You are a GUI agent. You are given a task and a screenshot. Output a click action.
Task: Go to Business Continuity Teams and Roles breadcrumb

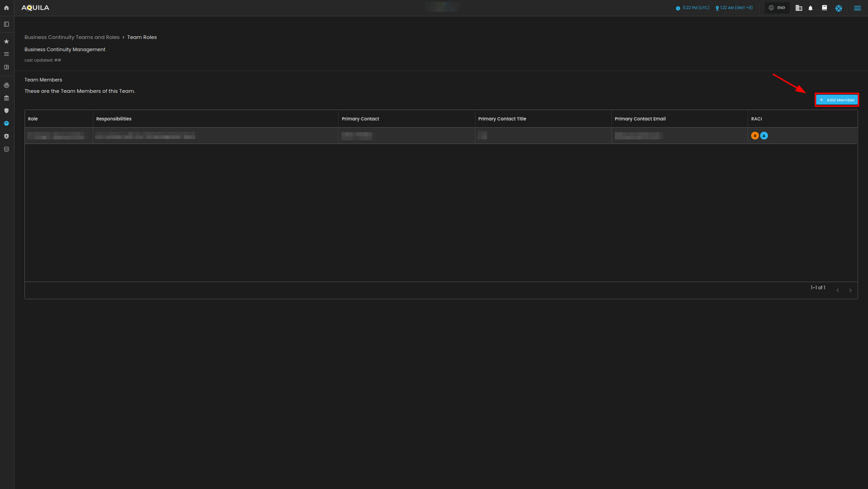[72, 37]
